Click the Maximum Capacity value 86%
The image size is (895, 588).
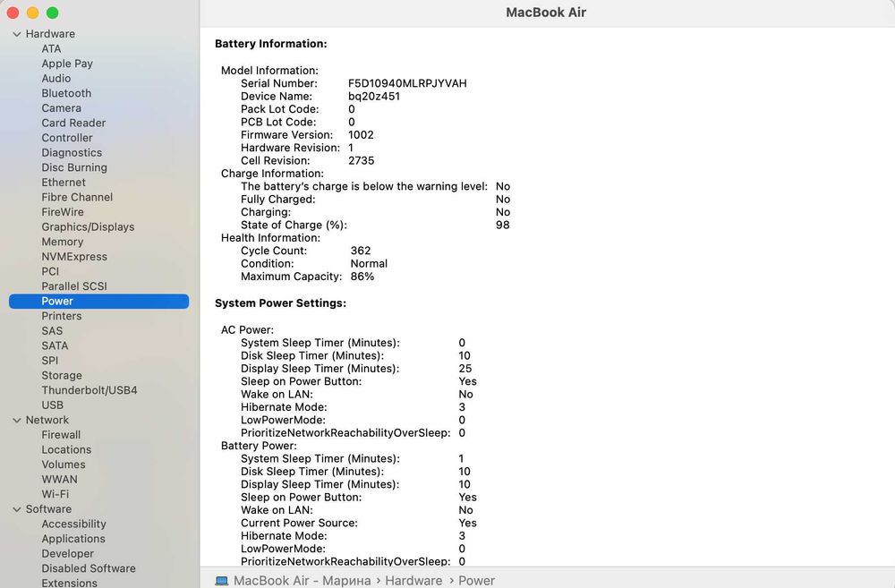pyautogui.click(x=362, y=277)
